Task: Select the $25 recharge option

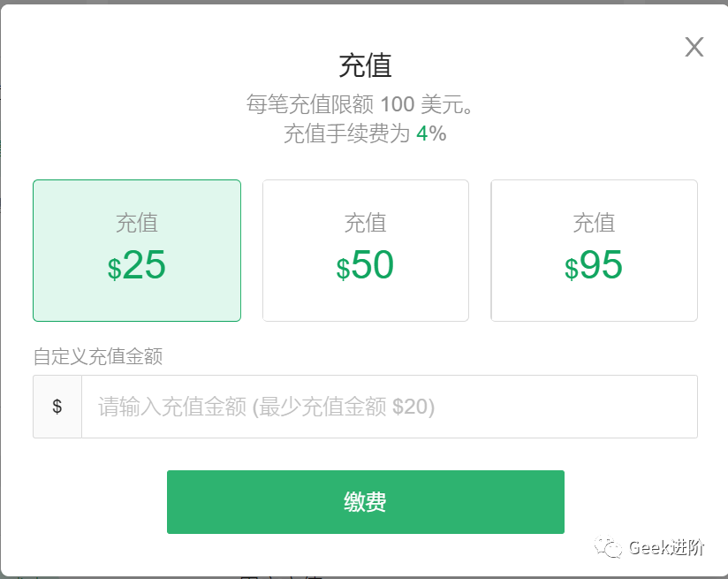Action: pos(137,250)
